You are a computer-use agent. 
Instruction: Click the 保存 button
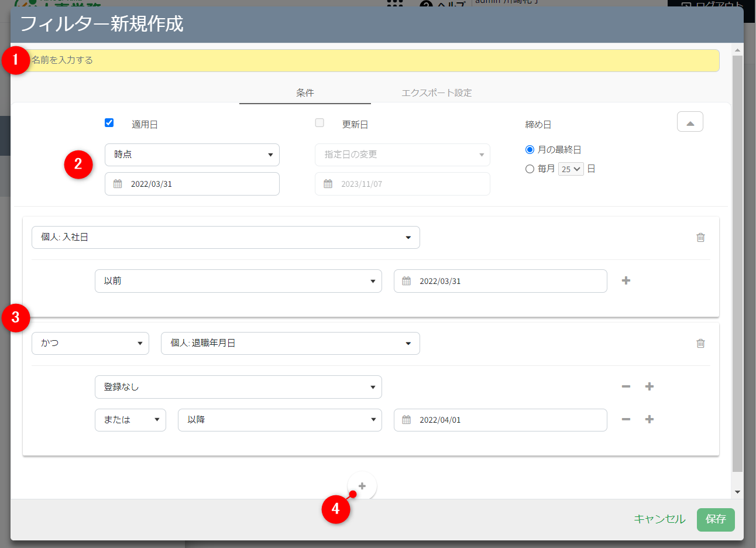click(715, 519)
